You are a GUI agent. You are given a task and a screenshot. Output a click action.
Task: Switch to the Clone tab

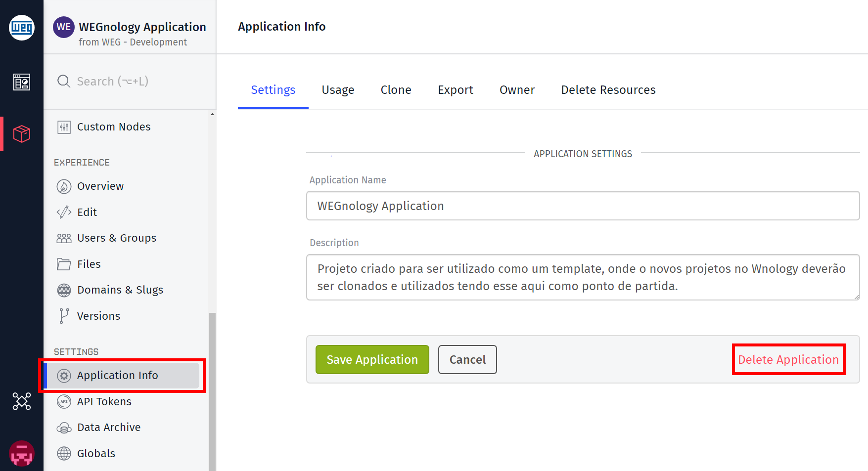(396, 90)
